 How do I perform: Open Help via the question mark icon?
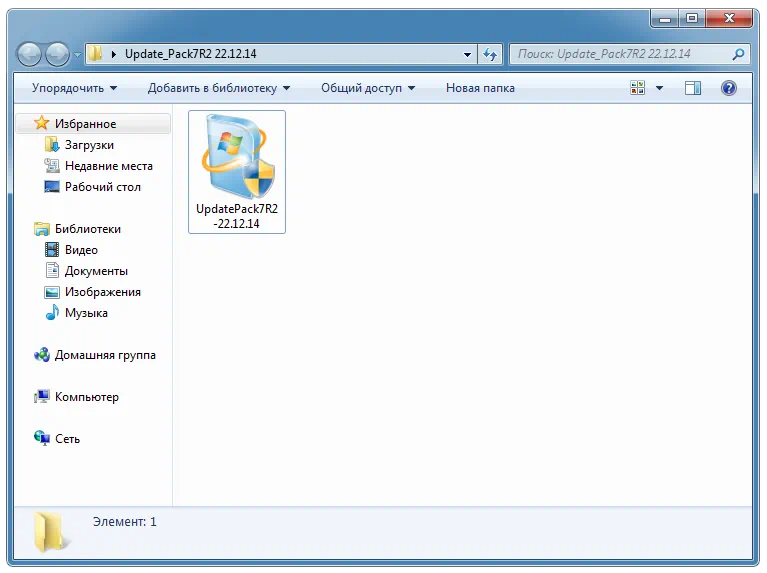(728, 88)
